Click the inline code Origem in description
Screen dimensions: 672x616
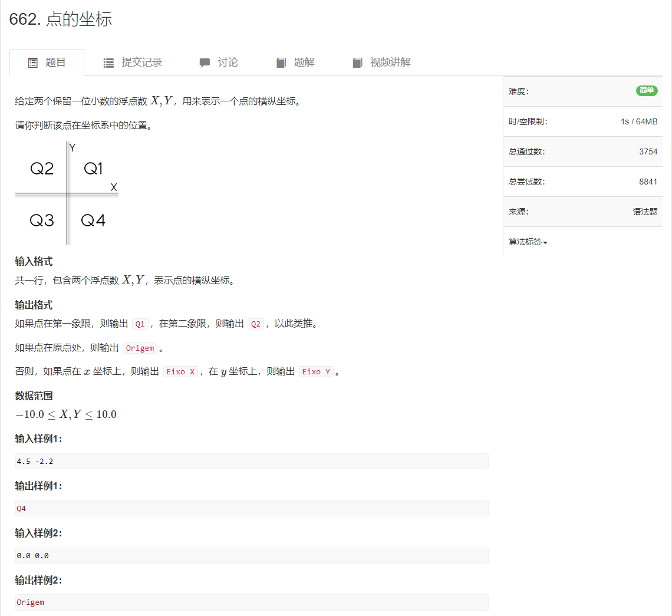tap(140, 348)
